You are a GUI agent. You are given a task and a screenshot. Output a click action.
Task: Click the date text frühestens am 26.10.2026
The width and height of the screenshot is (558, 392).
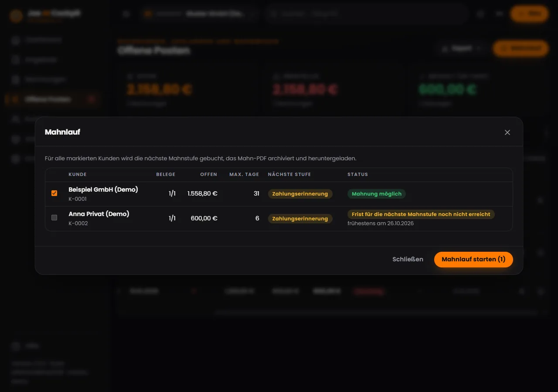(x=381, y=223)
